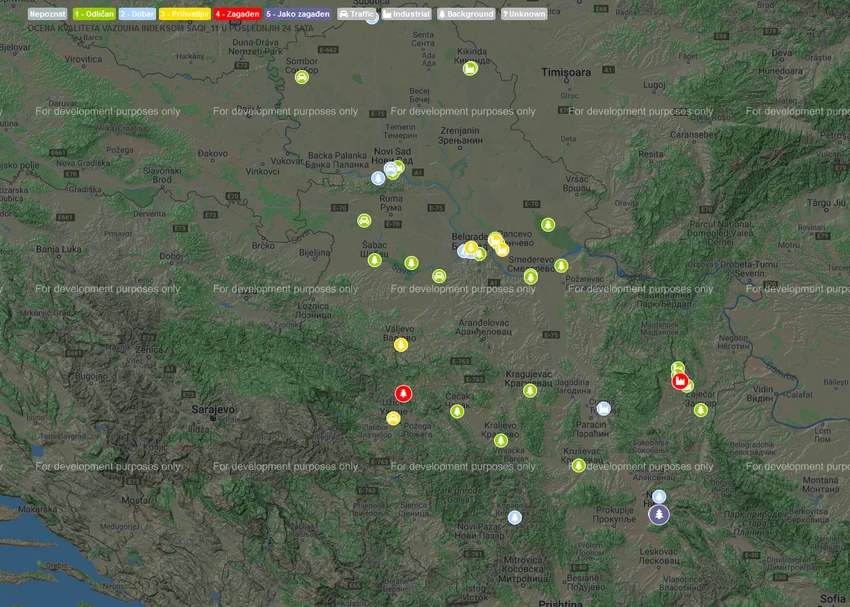Click the red industrial marker near Zaječar

[680, 381]
